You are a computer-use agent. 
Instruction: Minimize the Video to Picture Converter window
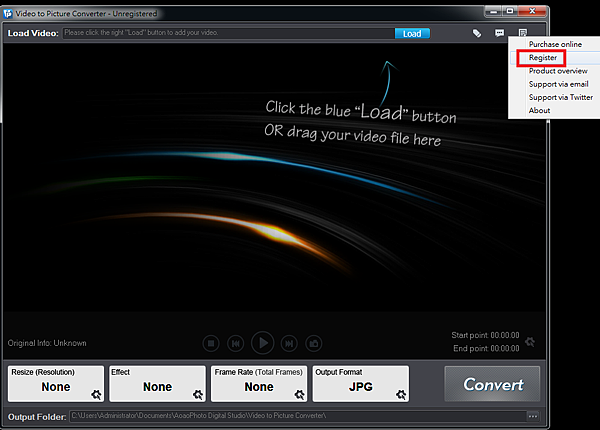coord(494,11)
